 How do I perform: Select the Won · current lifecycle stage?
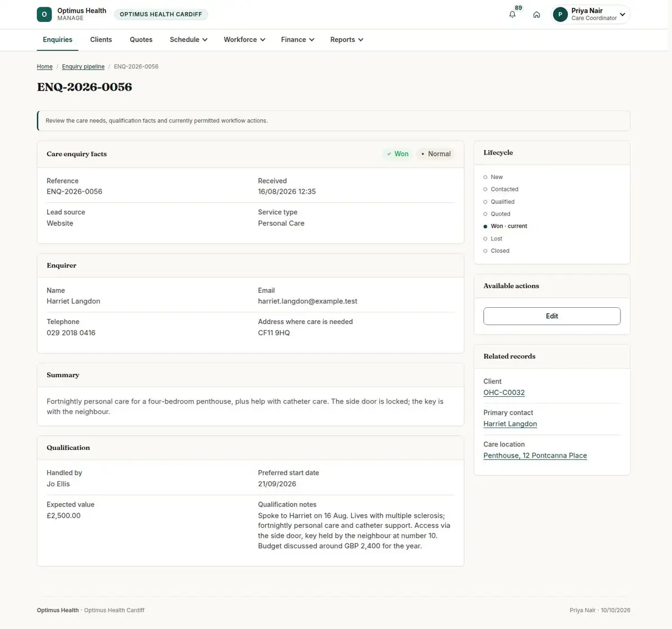pos(506,227)
